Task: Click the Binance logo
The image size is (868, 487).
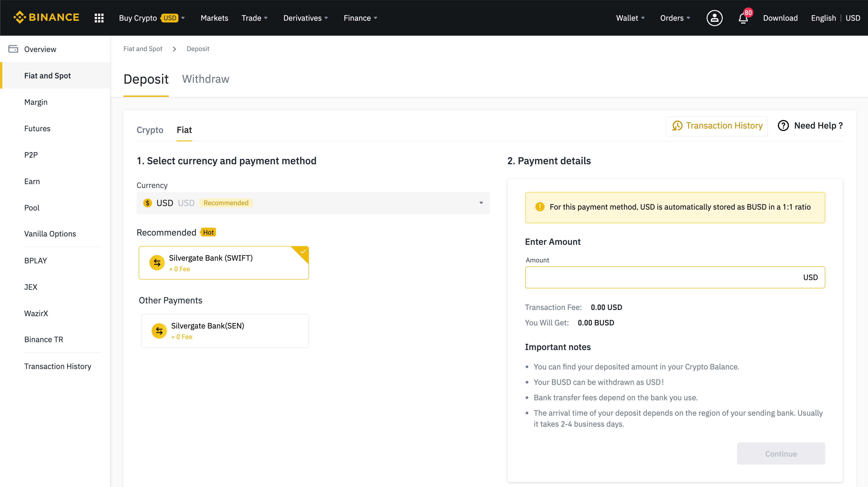Action: (x=46, y=18)
